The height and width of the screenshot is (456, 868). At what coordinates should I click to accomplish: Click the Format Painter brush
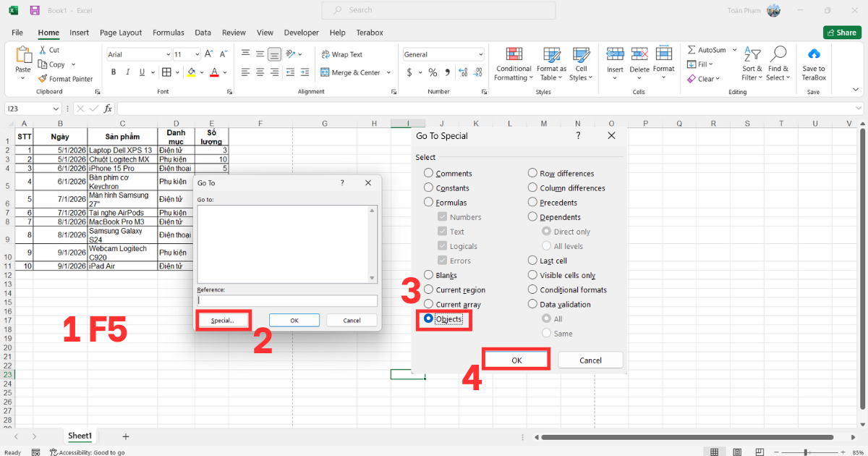[x=43, y=79]
